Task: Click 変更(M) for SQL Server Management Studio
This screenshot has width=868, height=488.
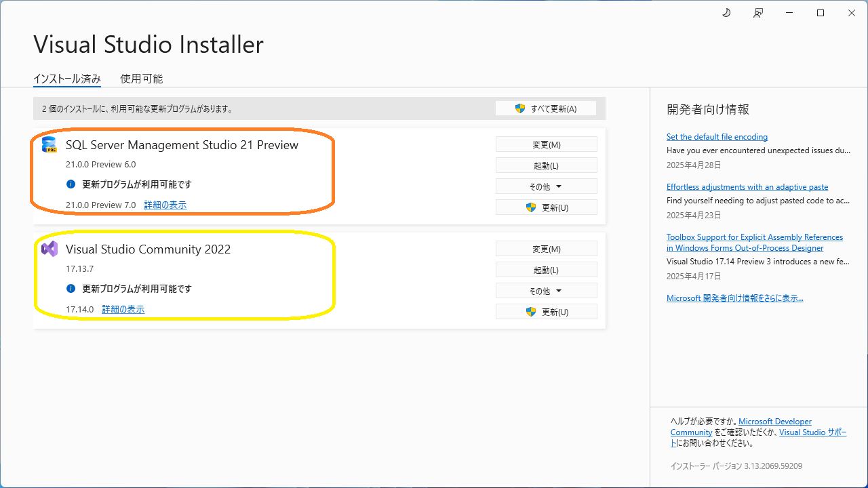Action: point(547,144)
